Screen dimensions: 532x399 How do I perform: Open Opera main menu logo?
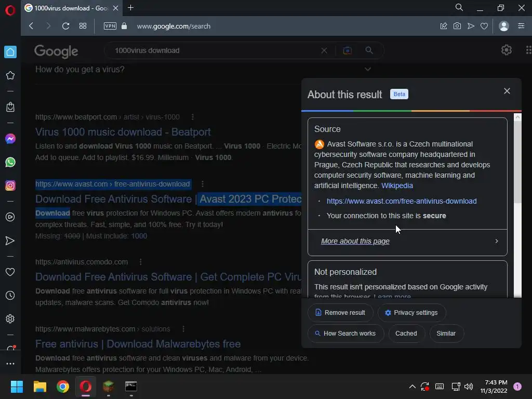10,10
